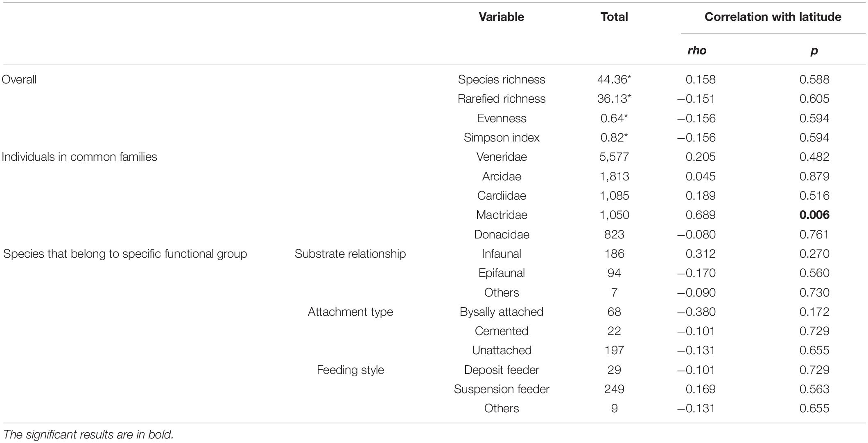The image size is (868, 443).
Task: Click Individuals in common families label
Action: (79, 157)
